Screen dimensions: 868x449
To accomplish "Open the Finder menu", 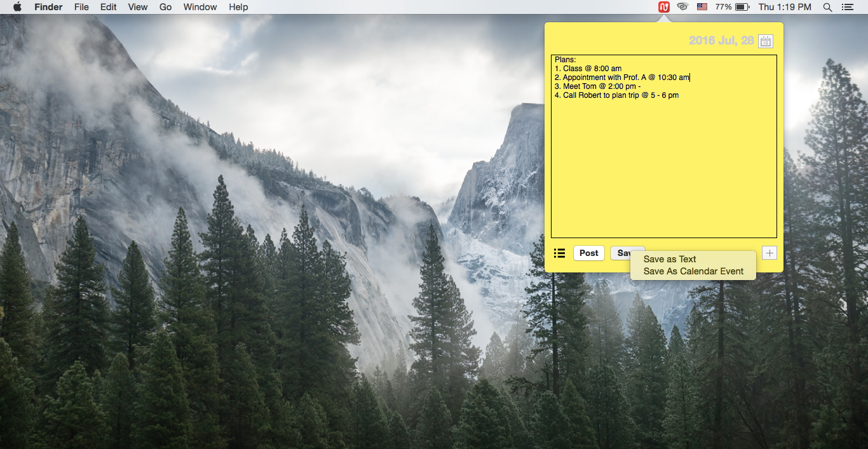I will [x=48, y=7].
